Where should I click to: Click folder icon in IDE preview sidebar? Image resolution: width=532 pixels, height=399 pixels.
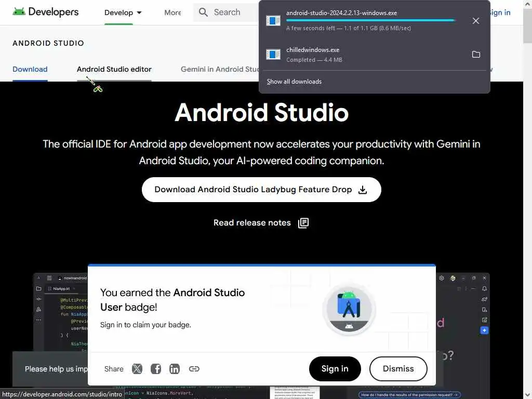38,288
